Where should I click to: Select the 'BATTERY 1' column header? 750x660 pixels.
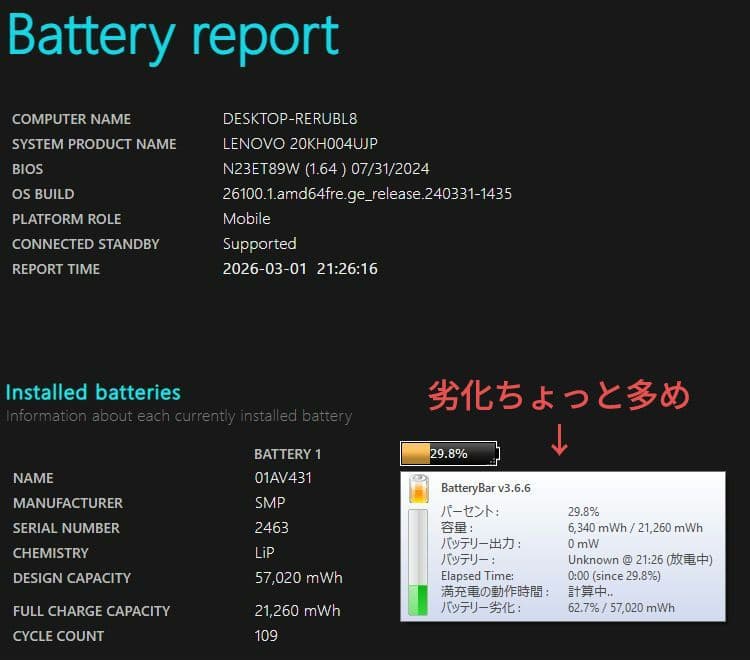click(x=287, y=454)
